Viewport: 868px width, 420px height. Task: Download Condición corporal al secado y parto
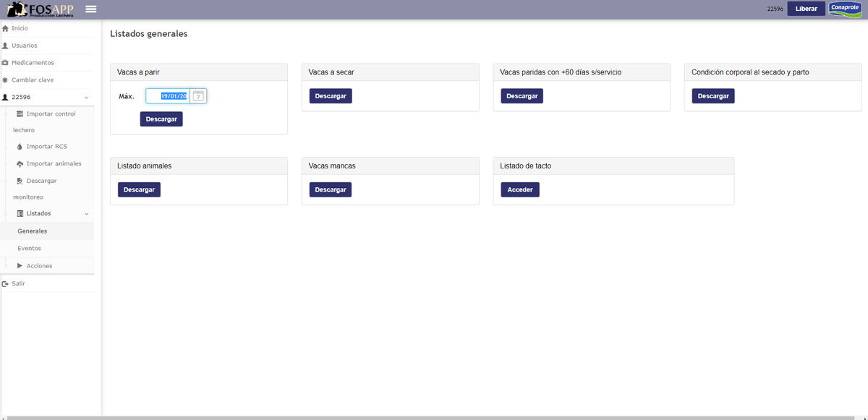713,96
